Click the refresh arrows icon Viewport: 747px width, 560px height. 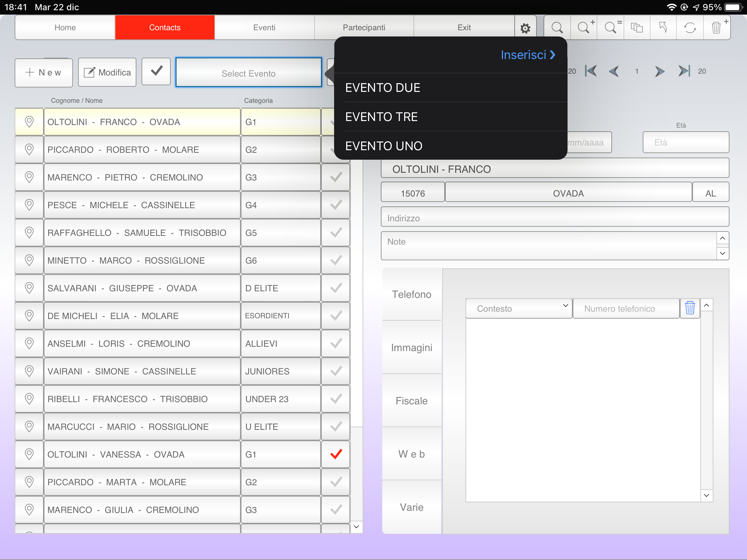pos(690,28)
